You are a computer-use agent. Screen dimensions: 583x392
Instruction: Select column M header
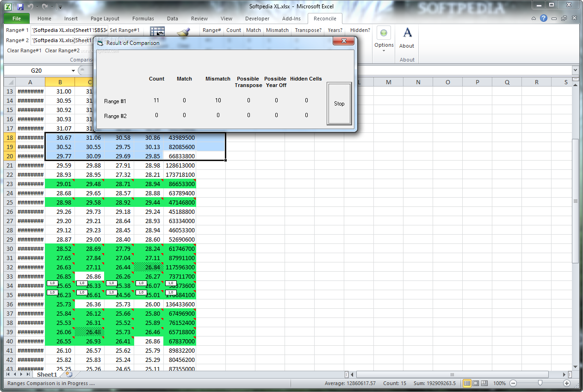(x=389, y=82)
